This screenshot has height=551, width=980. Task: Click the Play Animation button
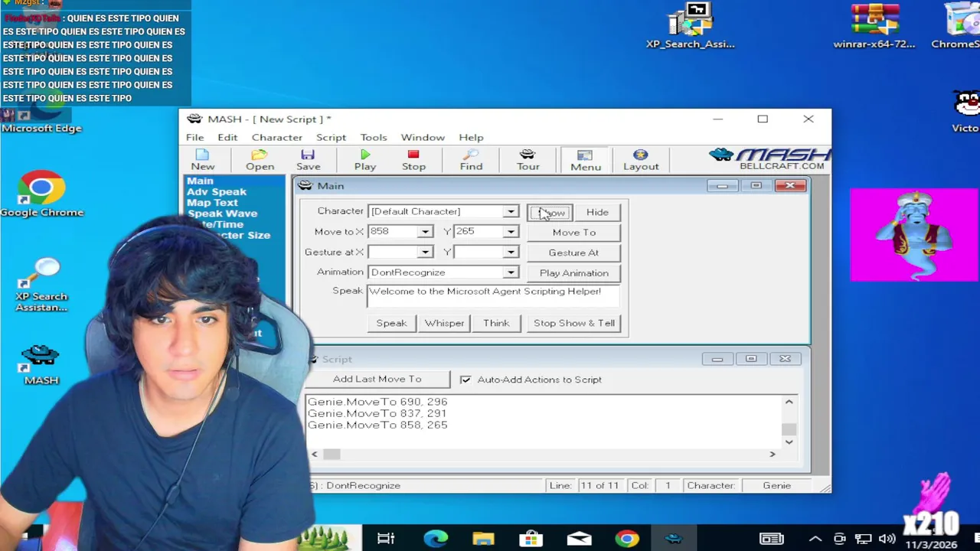(x=574, y=273)
